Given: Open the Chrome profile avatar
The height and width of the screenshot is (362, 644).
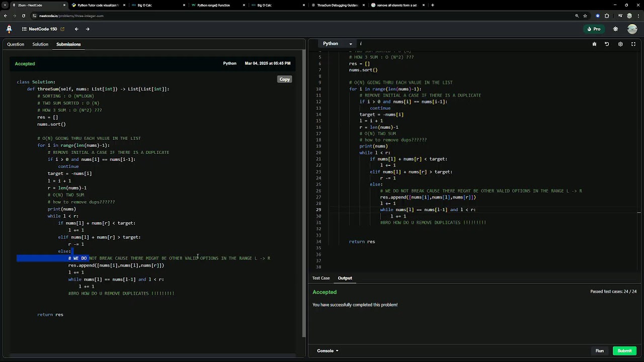Looking at the screenshot, I should (629, 16).
